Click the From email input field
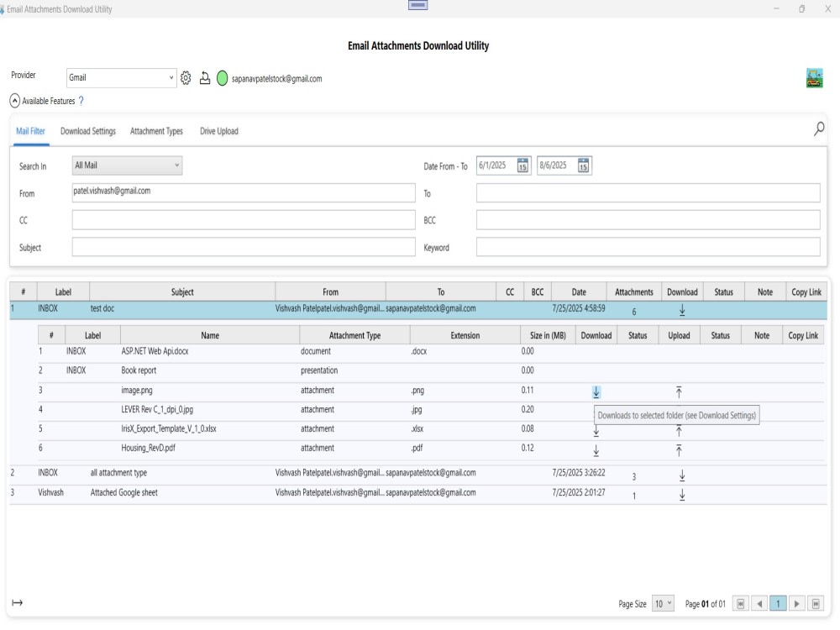The image size is (840, 630). [244, 193]
